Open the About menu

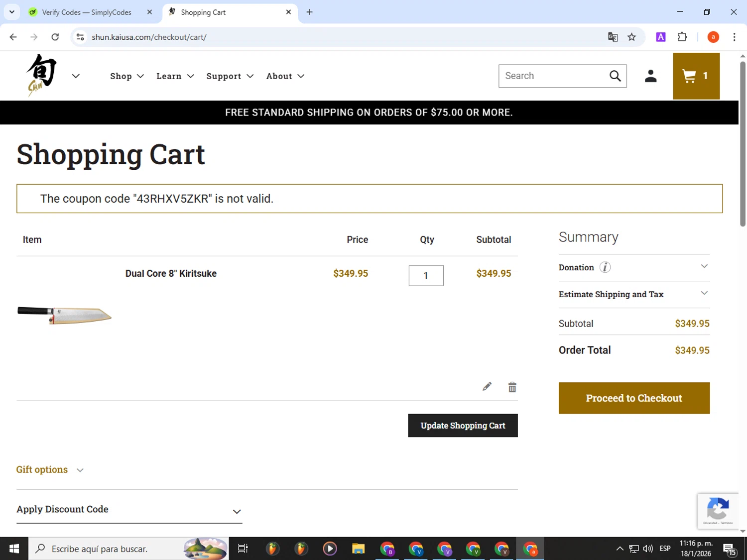point(285,76)
